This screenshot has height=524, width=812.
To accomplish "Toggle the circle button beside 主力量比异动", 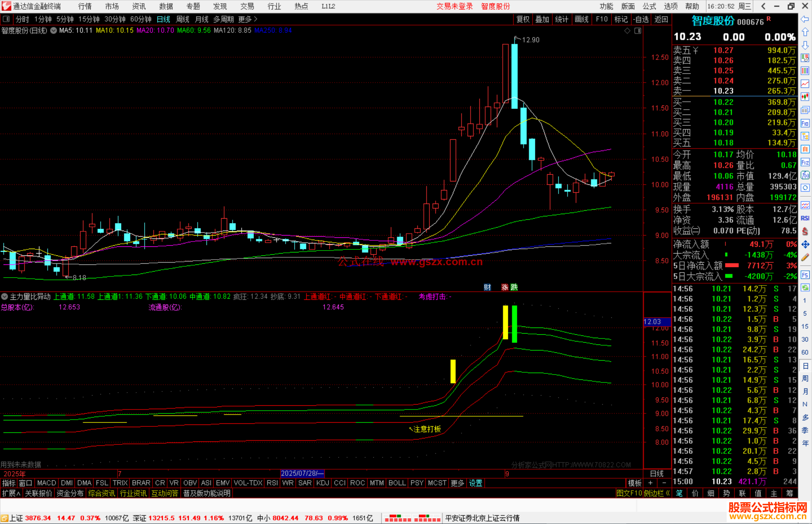I will [x=4, y=297].
